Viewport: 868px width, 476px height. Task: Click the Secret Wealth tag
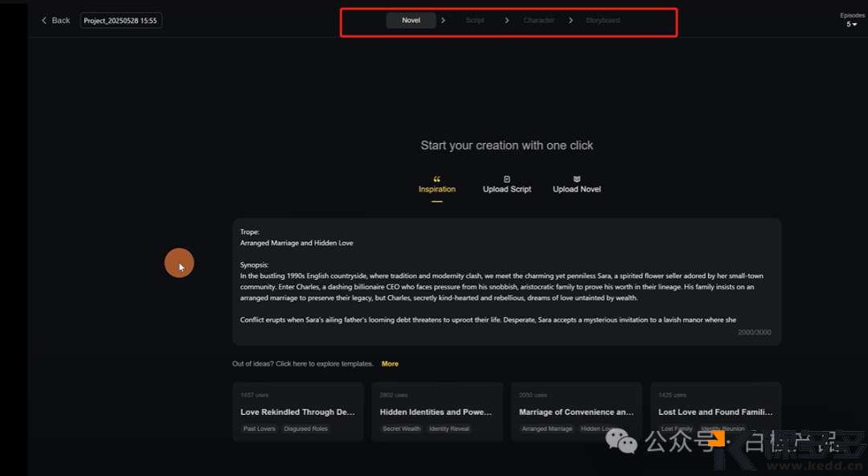401,429
